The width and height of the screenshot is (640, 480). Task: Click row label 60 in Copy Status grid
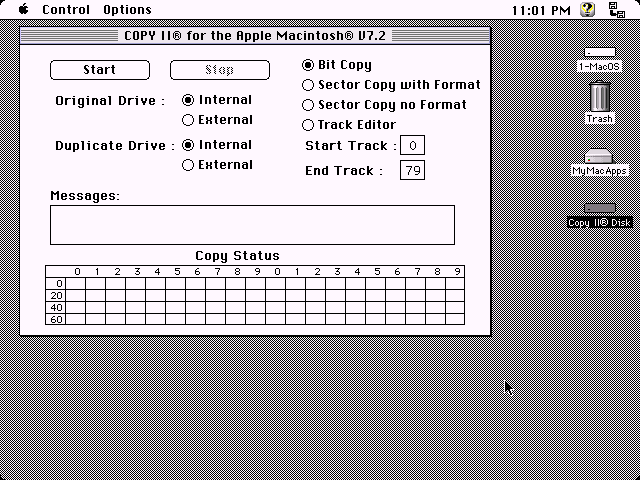click(56, 319)
